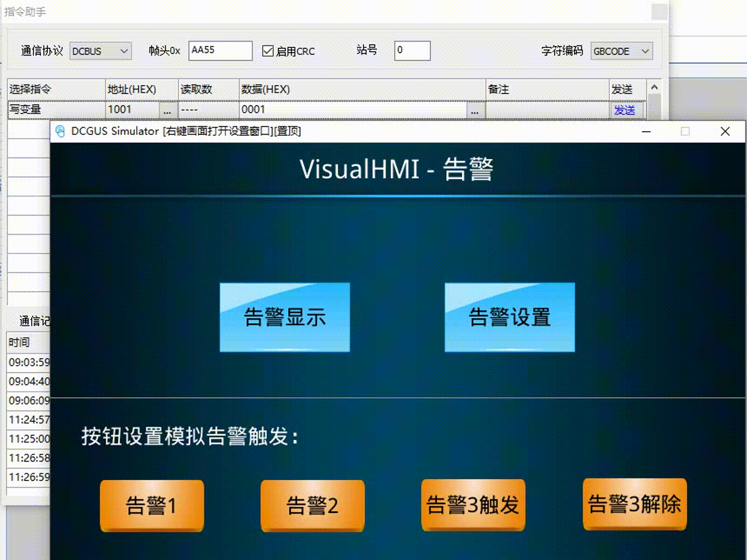The image size is (747, 560).
Task: Maximize the DCGUS Simulator window
Action: [x=685, y=131]
